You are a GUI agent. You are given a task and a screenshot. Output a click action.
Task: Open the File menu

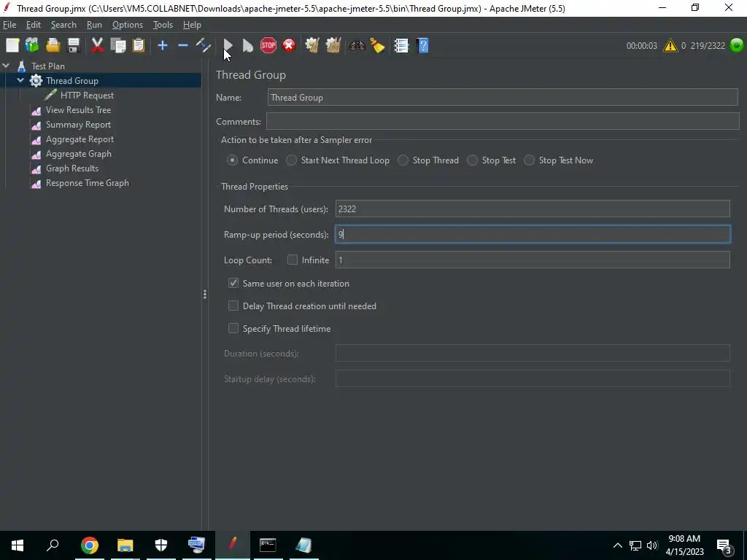9,25
